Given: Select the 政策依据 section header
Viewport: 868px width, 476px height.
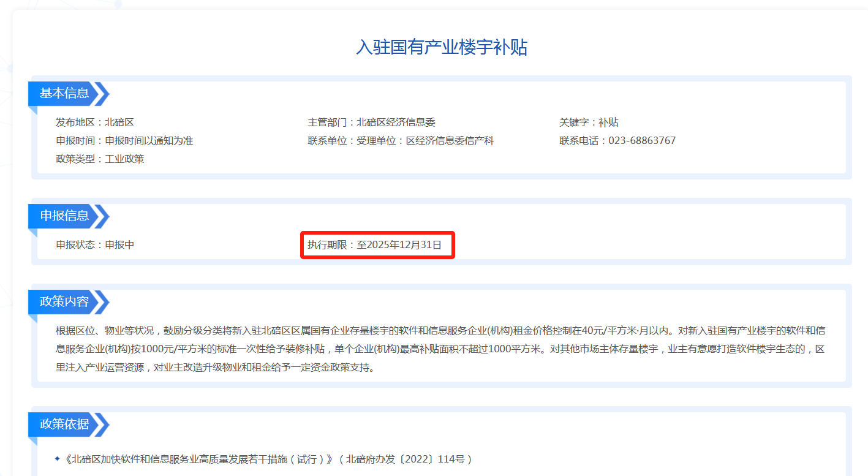Looking at the screenshot, I should (x=64, y=425).
